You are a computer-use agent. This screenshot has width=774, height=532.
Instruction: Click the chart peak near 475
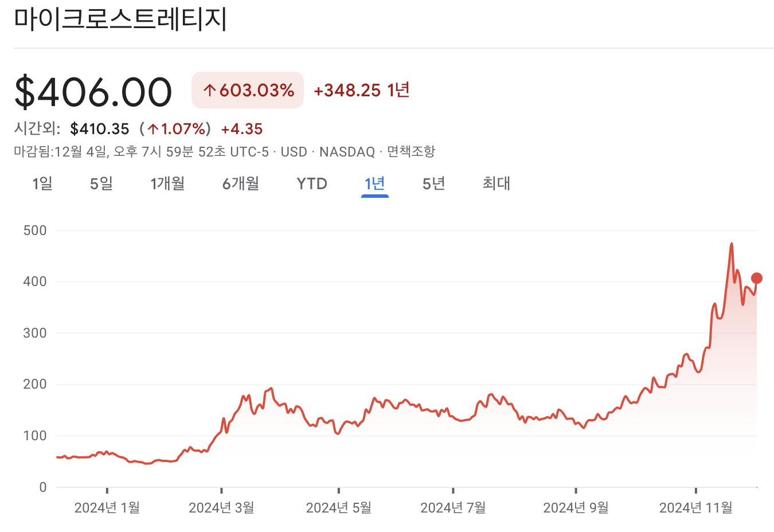[x=732, y=244]
